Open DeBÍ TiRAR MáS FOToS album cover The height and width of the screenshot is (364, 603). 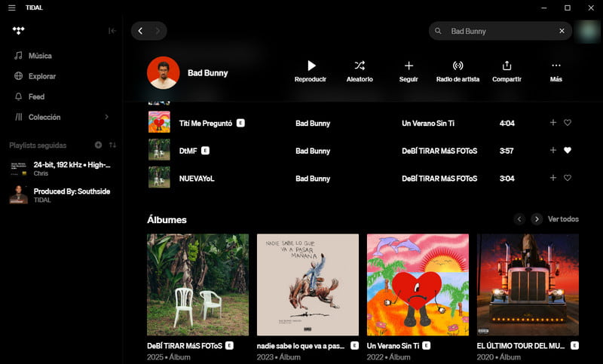(197, 285)
